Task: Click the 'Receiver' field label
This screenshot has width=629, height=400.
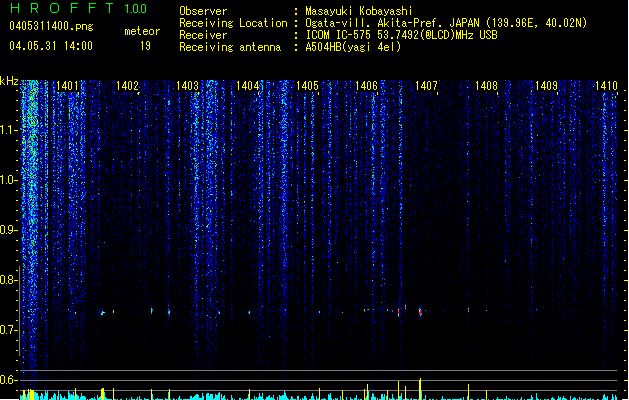Action: point(203,35)
